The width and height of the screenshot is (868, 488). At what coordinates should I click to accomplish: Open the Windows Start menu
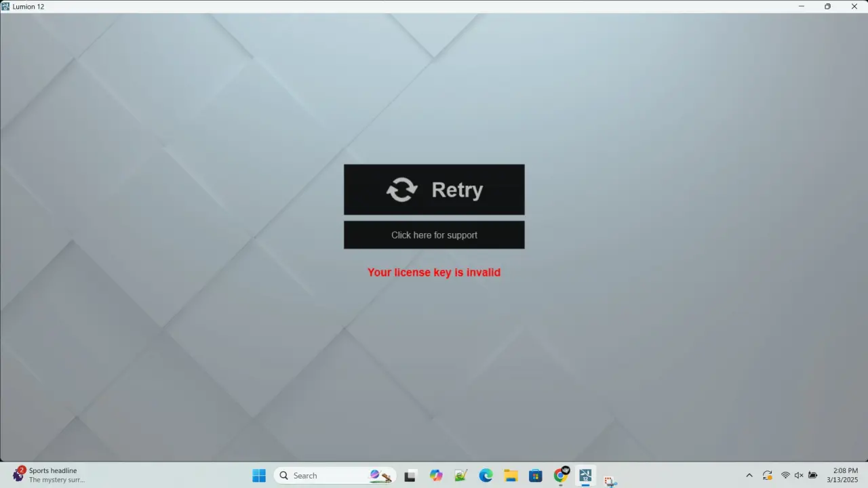[259, 476]
